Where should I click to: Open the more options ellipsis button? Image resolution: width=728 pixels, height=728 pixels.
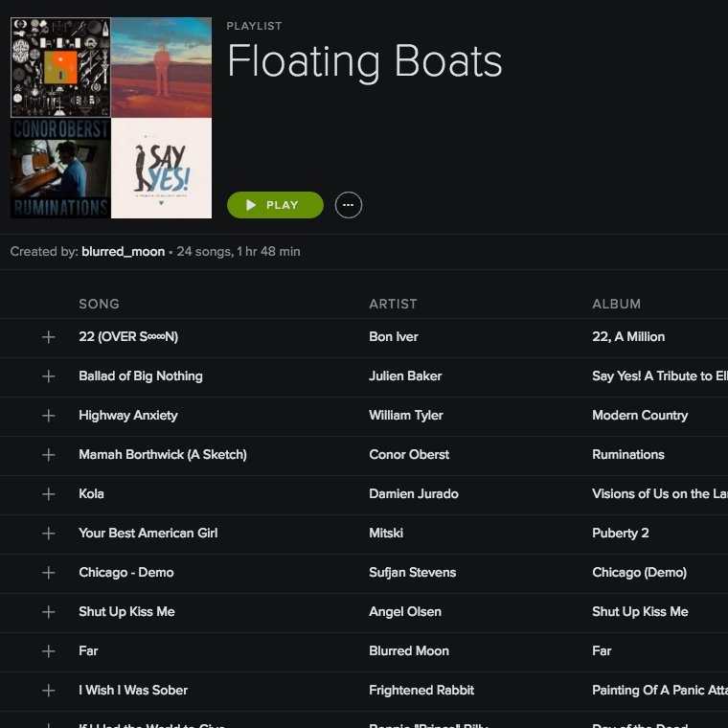(349, 205)
